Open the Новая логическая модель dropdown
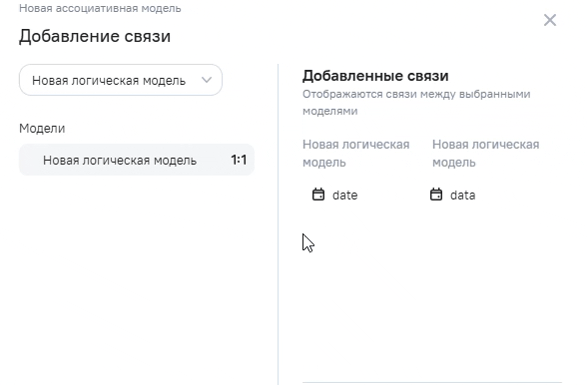The image size is (587, 385). click(121, 80)
